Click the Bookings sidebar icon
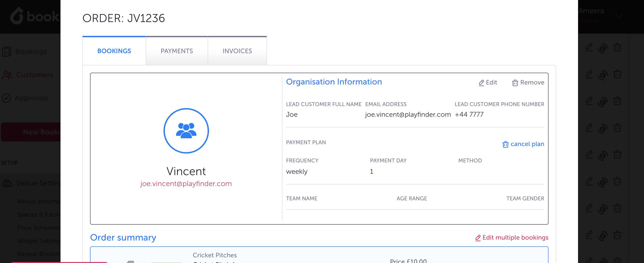 7,52
